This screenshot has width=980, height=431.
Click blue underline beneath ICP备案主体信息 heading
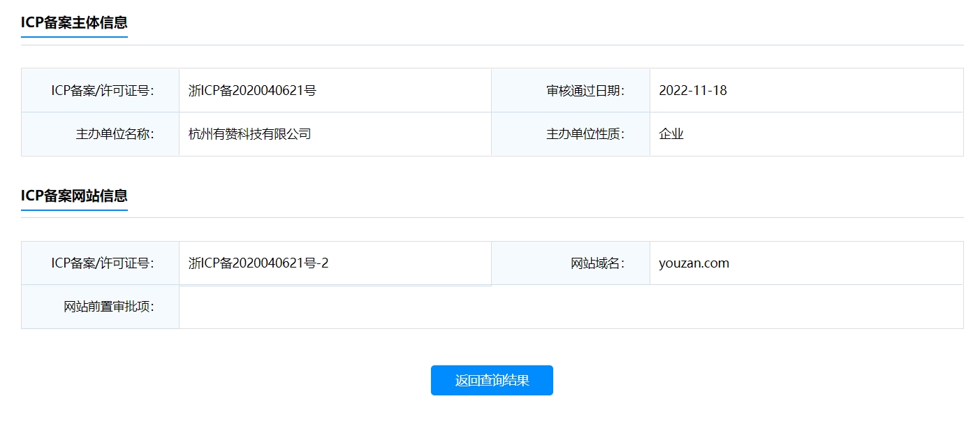74,37
